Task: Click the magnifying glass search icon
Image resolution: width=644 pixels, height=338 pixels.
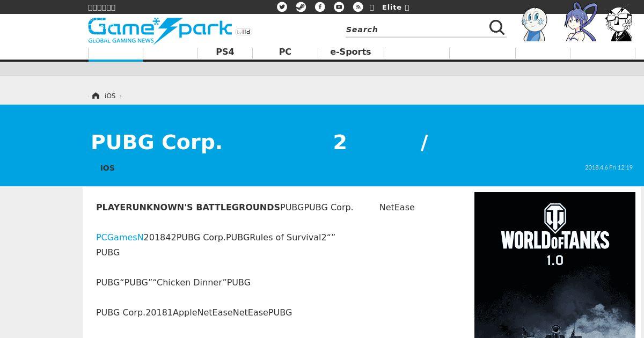Action: click(x=497, y=28)
